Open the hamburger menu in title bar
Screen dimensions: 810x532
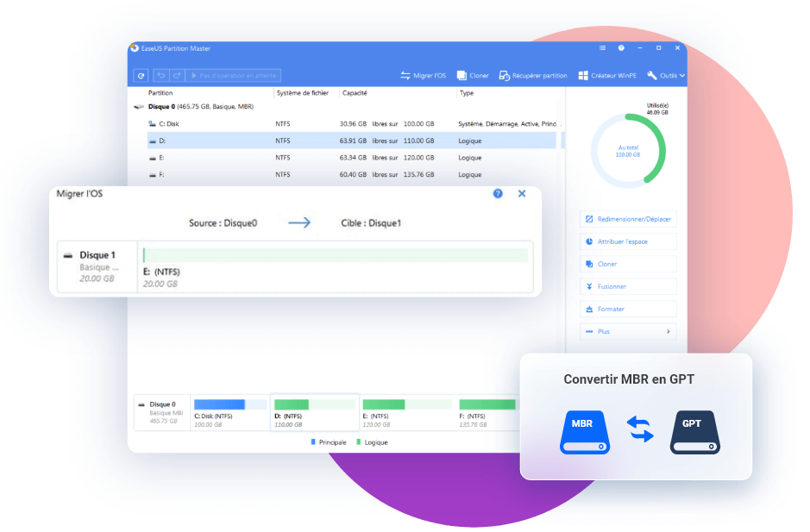pyautogui.click(x=602, y=48)
